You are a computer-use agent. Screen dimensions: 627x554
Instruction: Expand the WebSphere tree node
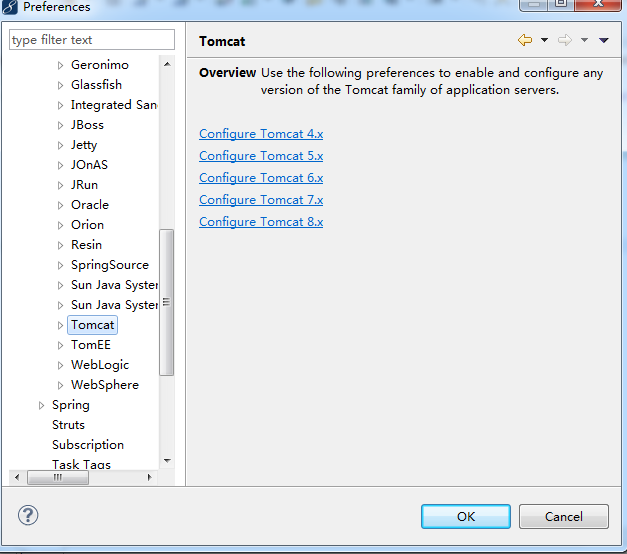point(60,385)
